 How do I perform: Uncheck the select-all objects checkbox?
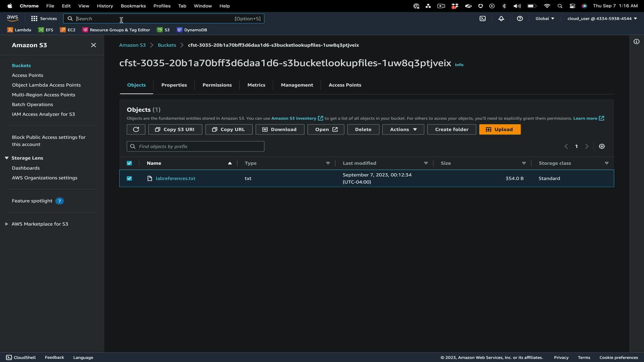coord(129,163)
